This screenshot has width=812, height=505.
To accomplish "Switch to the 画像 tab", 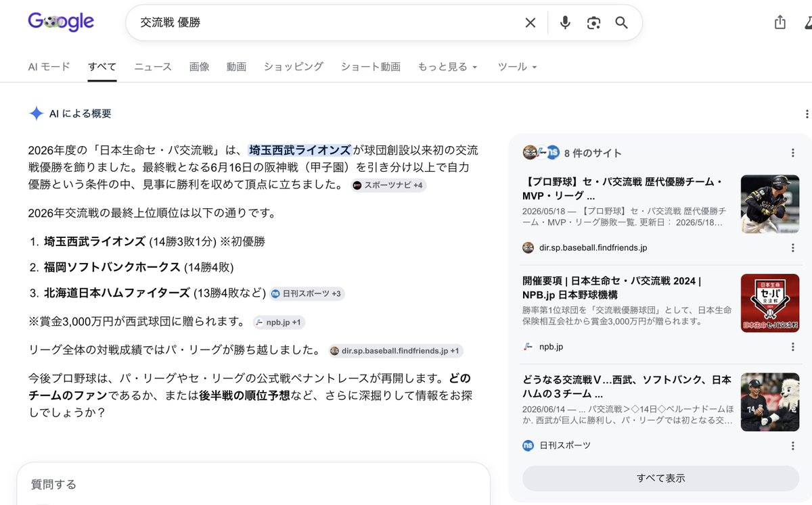I will coord(199,67).
